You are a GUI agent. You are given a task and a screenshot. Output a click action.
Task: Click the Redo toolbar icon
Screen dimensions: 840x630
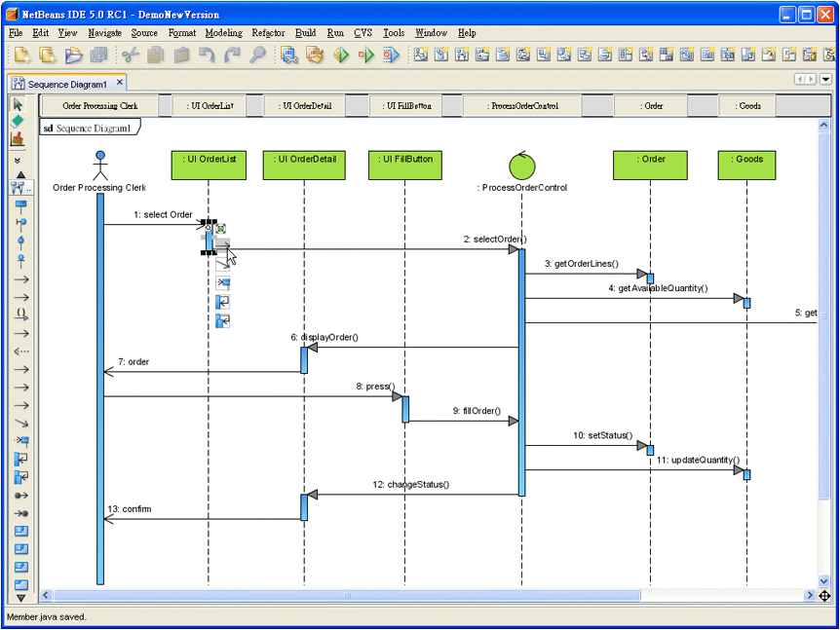(232, 55)
